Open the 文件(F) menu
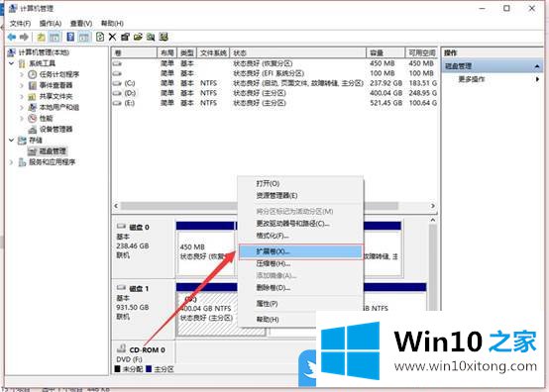 20,24
